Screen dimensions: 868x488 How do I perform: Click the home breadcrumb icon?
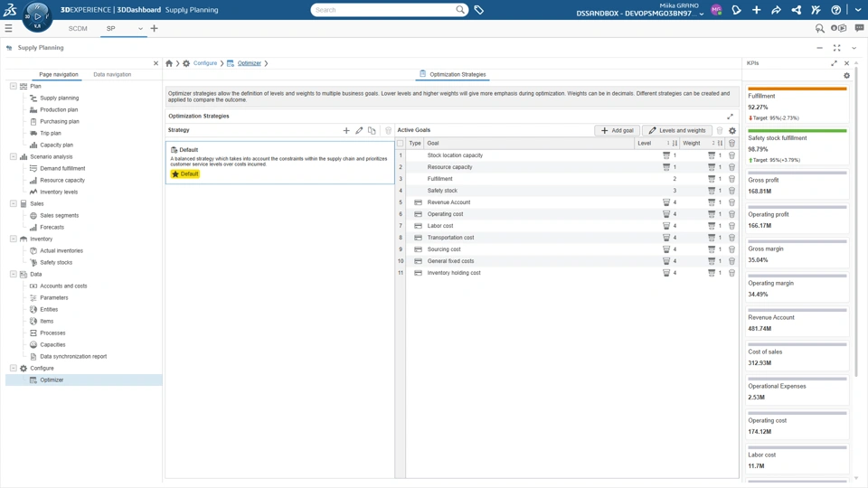[169, 63]
